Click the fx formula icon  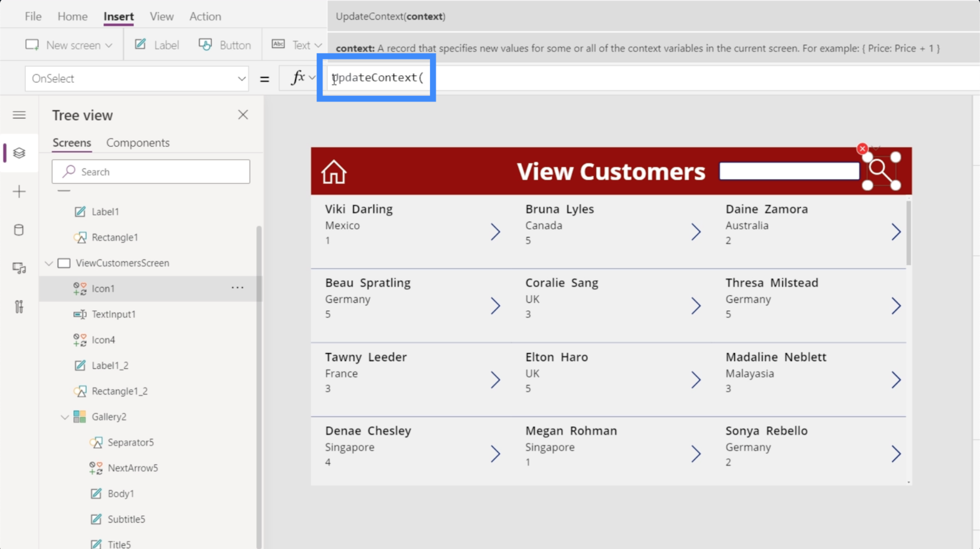pos(297,78)
